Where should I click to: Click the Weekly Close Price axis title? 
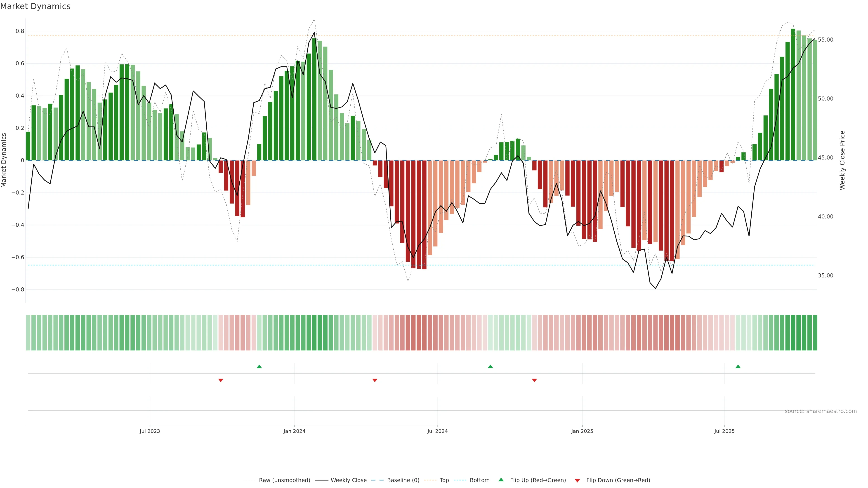click(x=842, y=160)
